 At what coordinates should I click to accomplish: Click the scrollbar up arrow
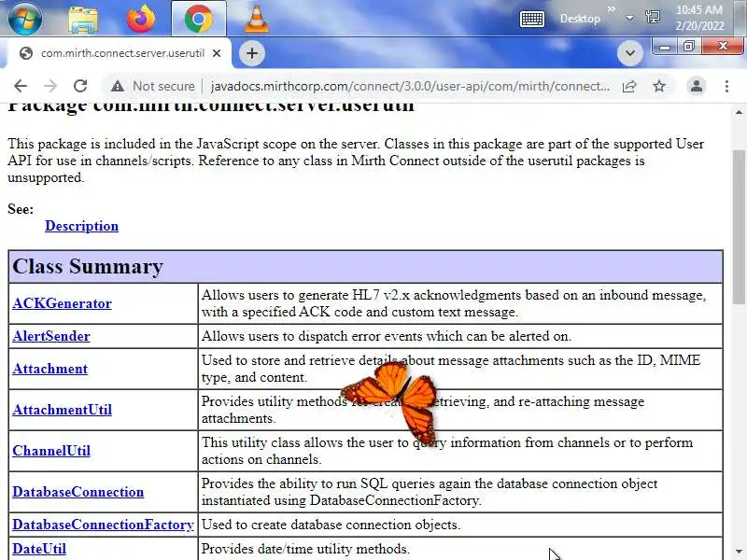(x=739, y=112)
